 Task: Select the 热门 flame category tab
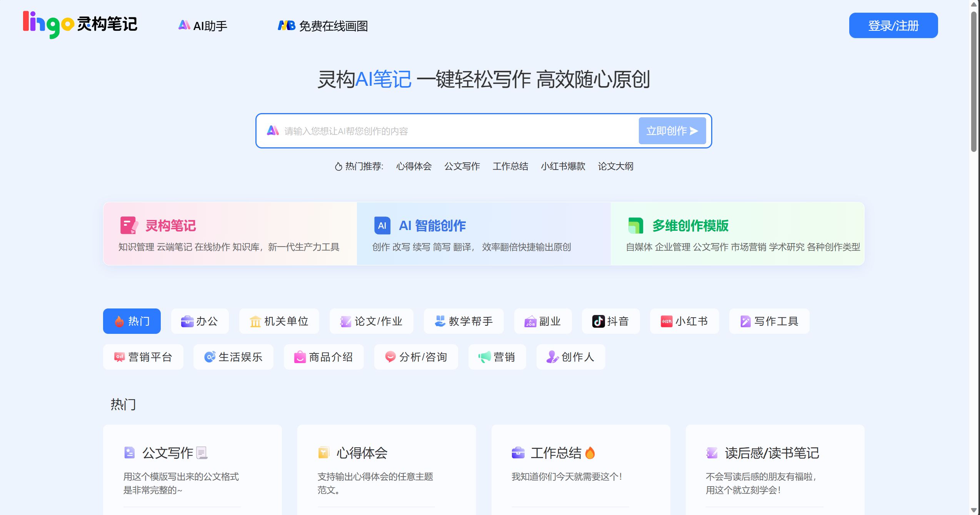click(x=132, y=321)
